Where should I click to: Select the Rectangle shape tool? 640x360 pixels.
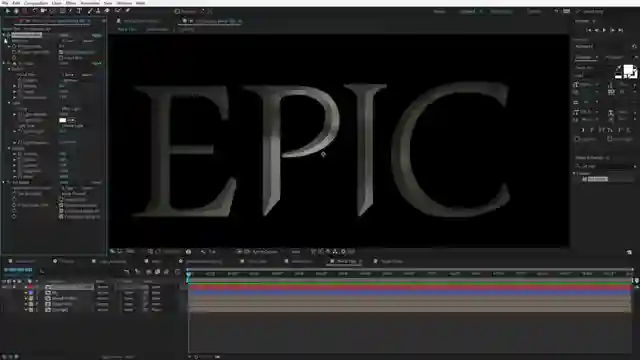point(62,11)
